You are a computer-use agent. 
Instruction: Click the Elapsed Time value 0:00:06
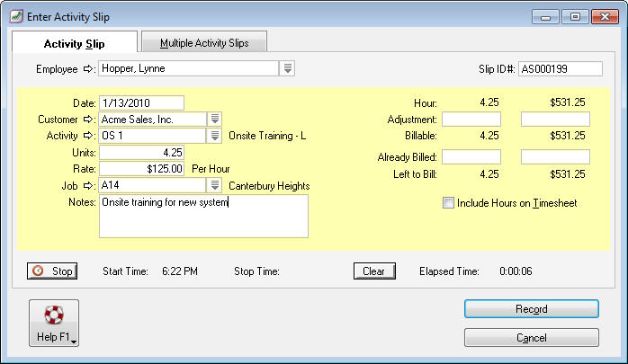click(x=516, y=271)
